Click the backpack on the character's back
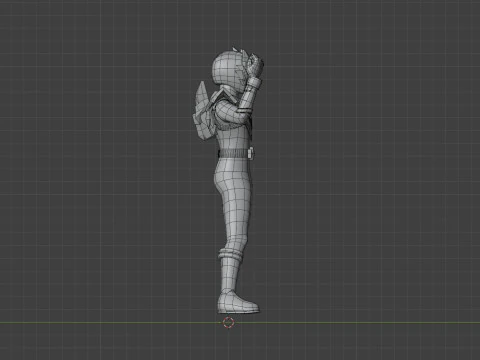This screenshot has height=360, width=480. (203, 112)
